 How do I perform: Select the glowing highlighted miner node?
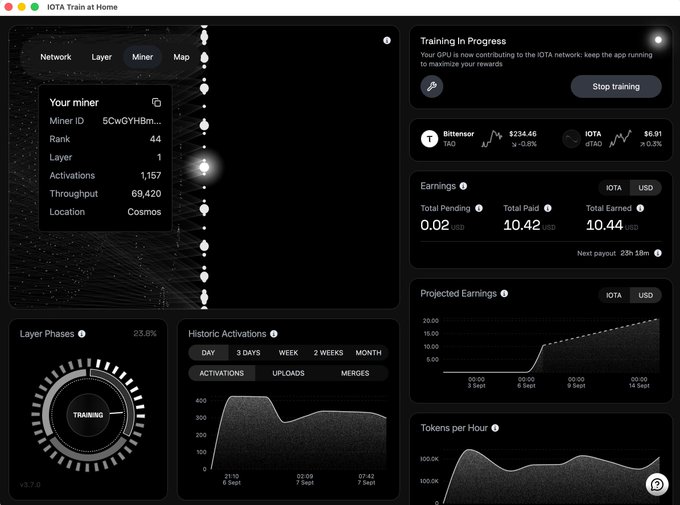click(x=204, y=167)
